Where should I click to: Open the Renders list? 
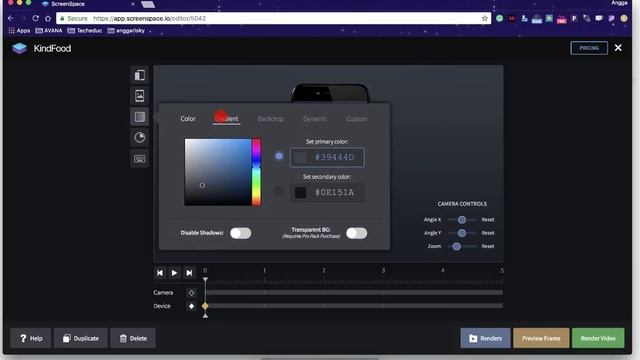[x=485, y=338]
